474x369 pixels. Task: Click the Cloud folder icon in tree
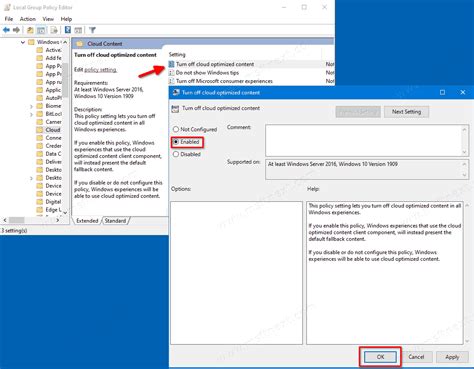[x=40, y=130]
